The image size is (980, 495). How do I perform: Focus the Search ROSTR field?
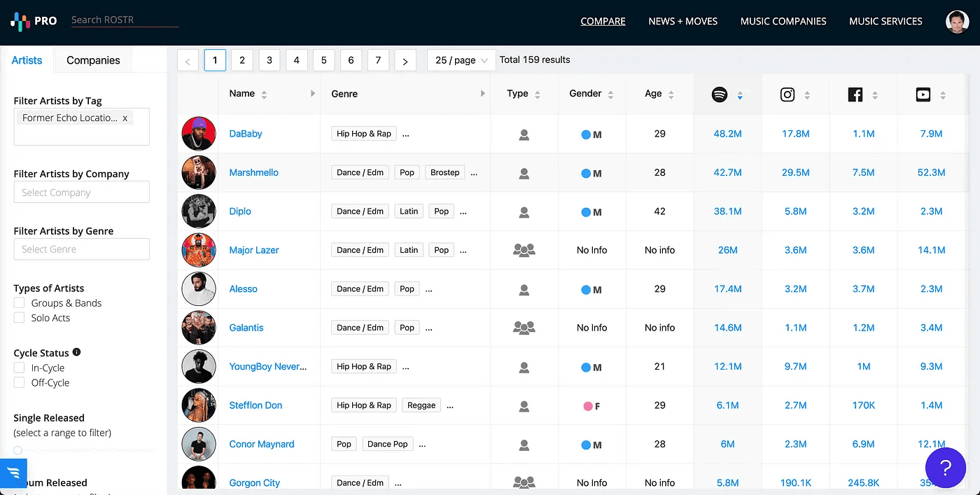125,20
